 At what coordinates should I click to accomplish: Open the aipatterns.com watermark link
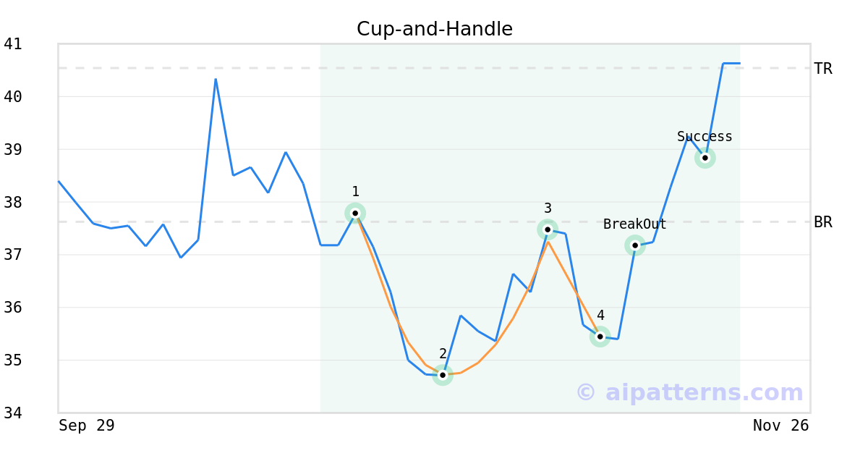coord(689,392)
